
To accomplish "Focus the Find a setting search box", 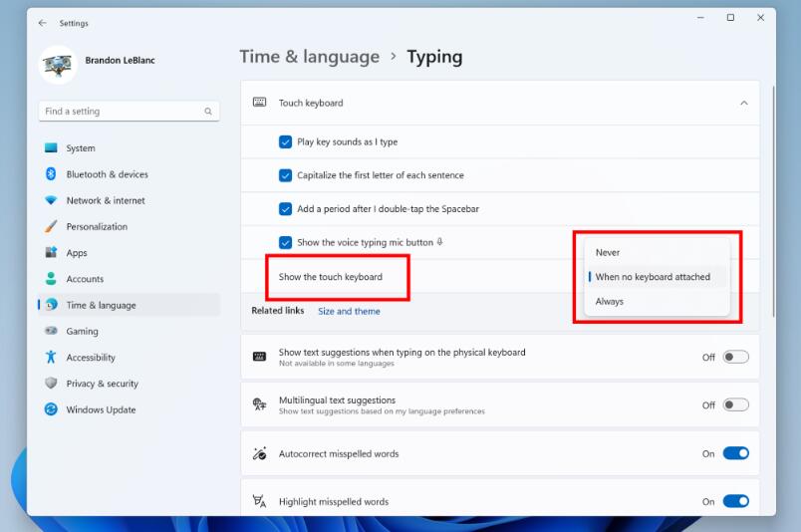I will coord(129,111).
